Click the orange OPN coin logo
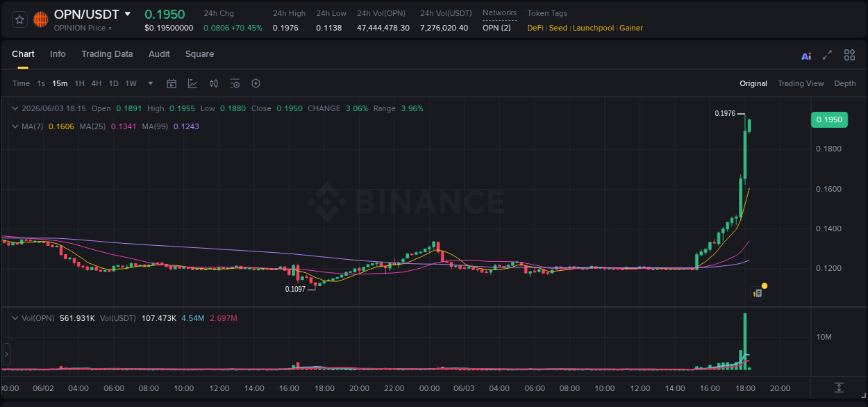The height and width of the screenshot is (407, 868). 41,19
